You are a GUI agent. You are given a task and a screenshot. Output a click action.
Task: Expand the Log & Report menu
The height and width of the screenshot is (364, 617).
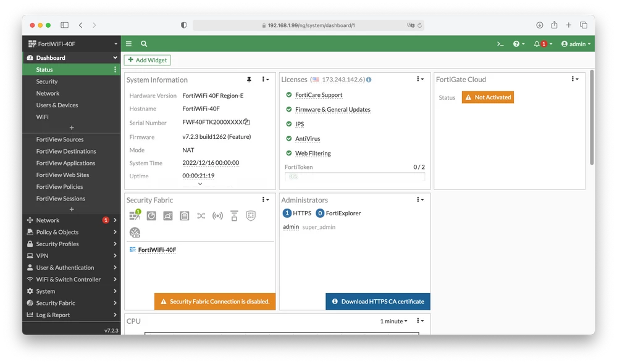pyautogui.click(x=71, y=315)
